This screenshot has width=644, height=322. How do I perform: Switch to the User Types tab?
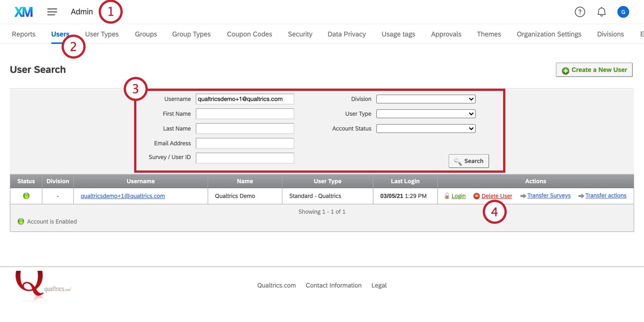(102, 34)
